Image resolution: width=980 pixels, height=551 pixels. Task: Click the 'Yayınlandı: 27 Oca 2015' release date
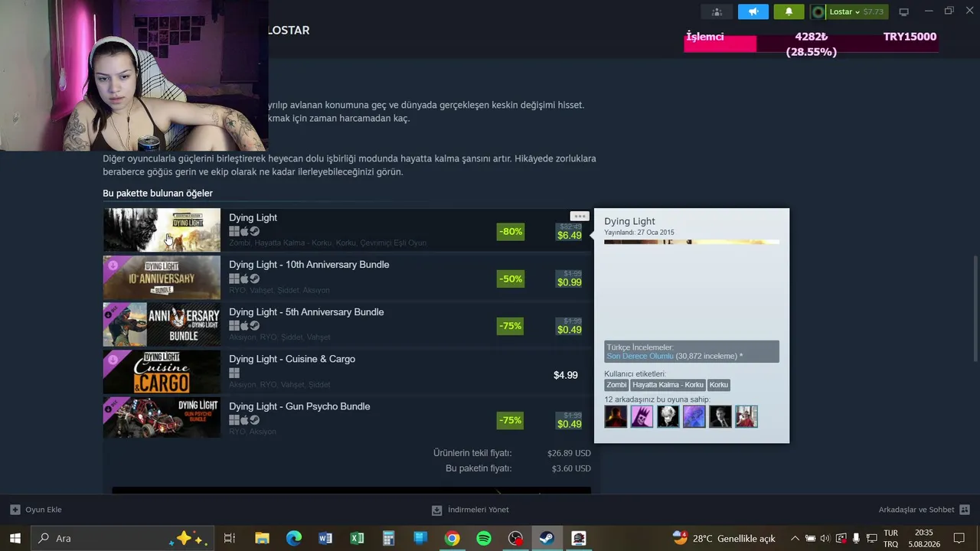click(639, 233)
